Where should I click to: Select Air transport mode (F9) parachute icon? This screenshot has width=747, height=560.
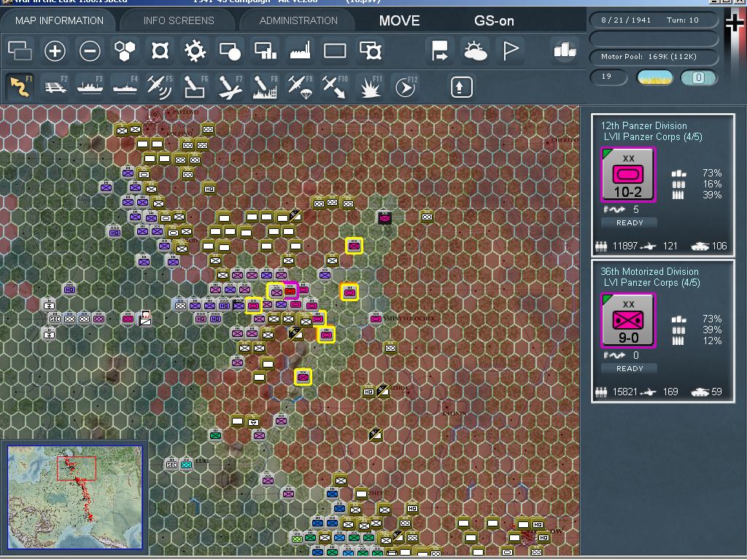pyautogui.click(x=300, y=87)
